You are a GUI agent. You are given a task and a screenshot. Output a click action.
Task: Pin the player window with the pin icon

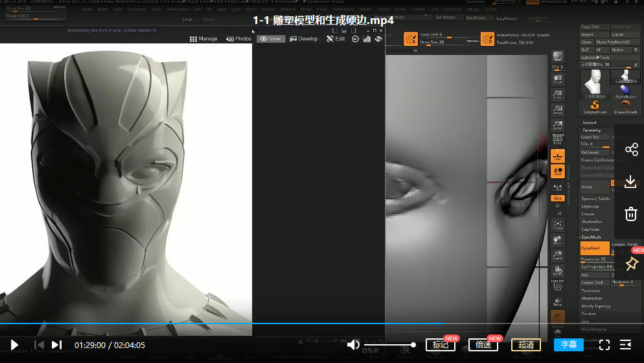click(631, 263)
